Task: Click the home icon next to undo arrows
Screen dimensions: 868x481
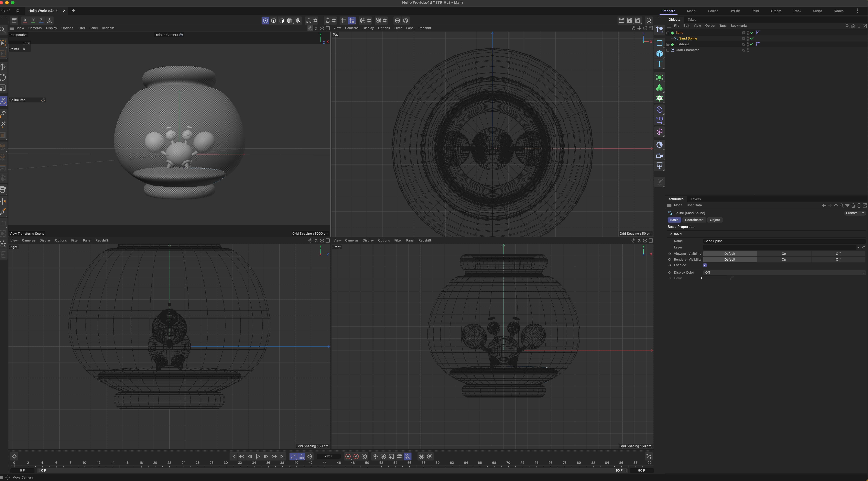Action: pyautogui.click(x=18, y=11)
